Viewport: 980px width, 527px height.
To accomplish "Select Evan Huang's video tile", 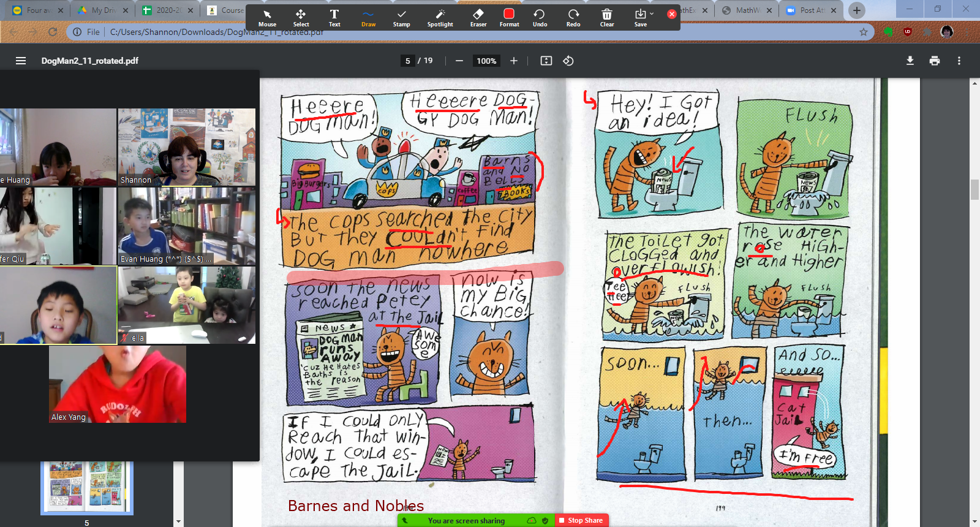I will click(187, 226).
